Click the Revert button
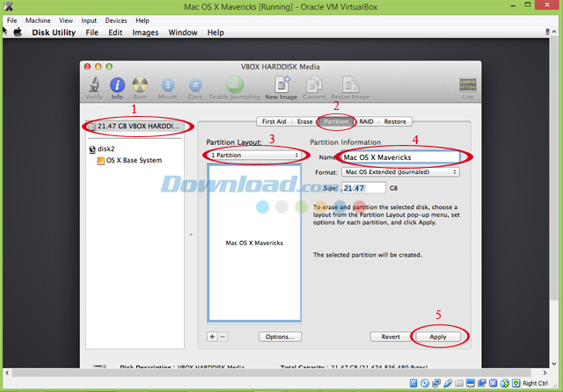This screenshot has width=563, height=392. 391,337
